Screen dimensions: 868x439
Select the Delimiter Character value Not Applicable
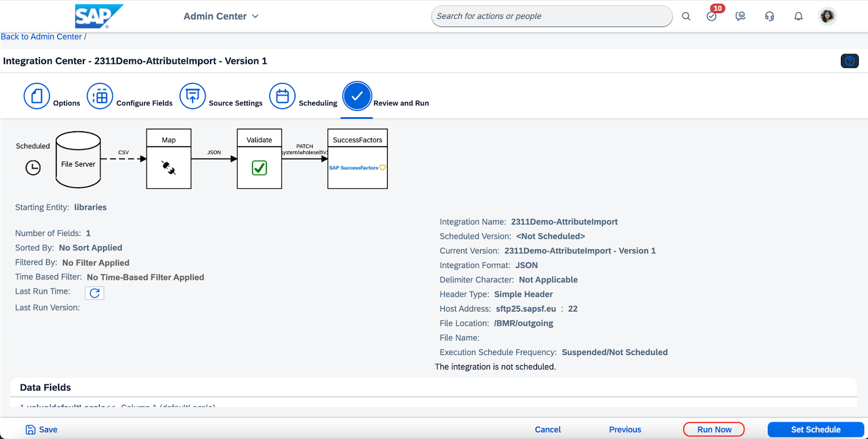(x=548, y=280)
